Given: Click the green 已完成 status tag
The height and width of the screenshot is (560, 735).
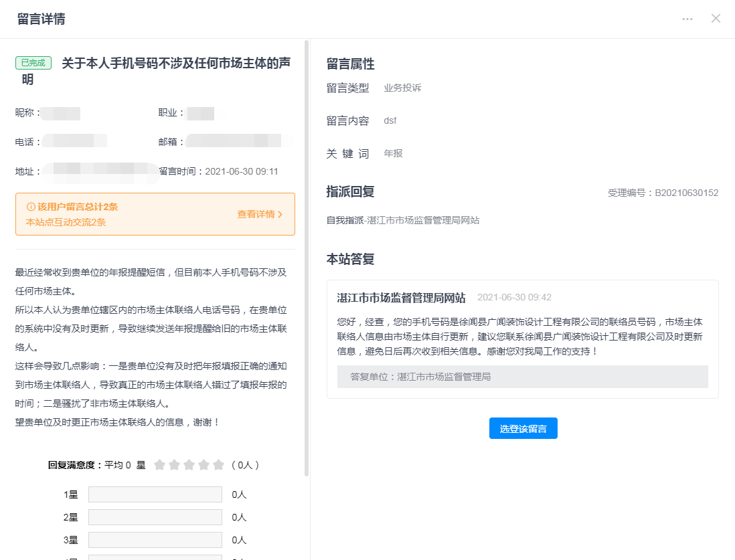Looking at the screenshot, I should [33, 63].
